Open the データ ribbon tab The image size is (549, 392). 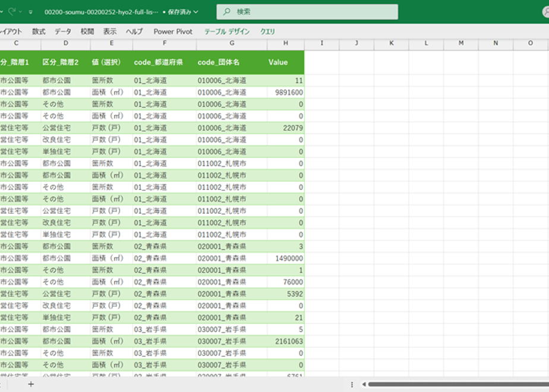(x=62, y=31)
